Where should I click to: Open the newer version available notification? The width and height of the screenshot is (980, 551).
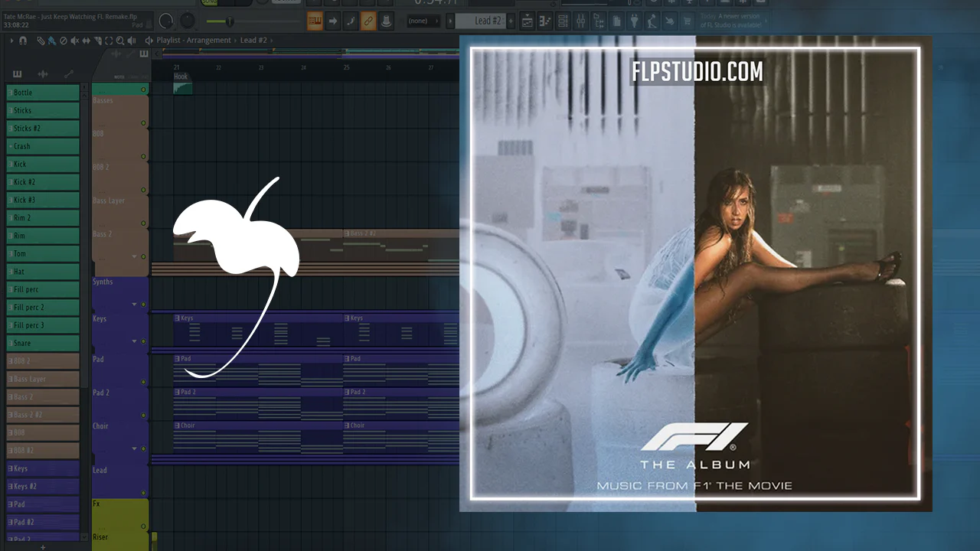pyautogui.click(x=730, y=21)
